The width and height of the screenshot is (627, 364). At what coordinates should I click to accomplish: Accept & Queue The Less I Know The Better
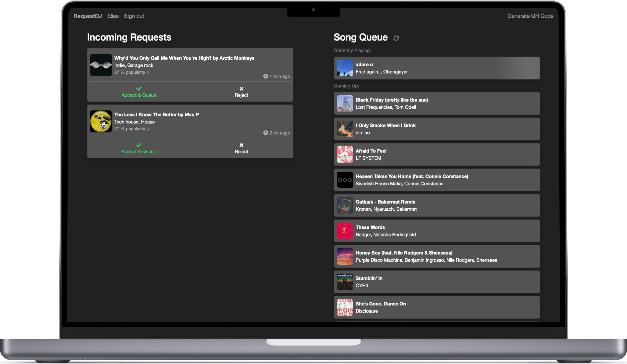click(x=139, y=148)
